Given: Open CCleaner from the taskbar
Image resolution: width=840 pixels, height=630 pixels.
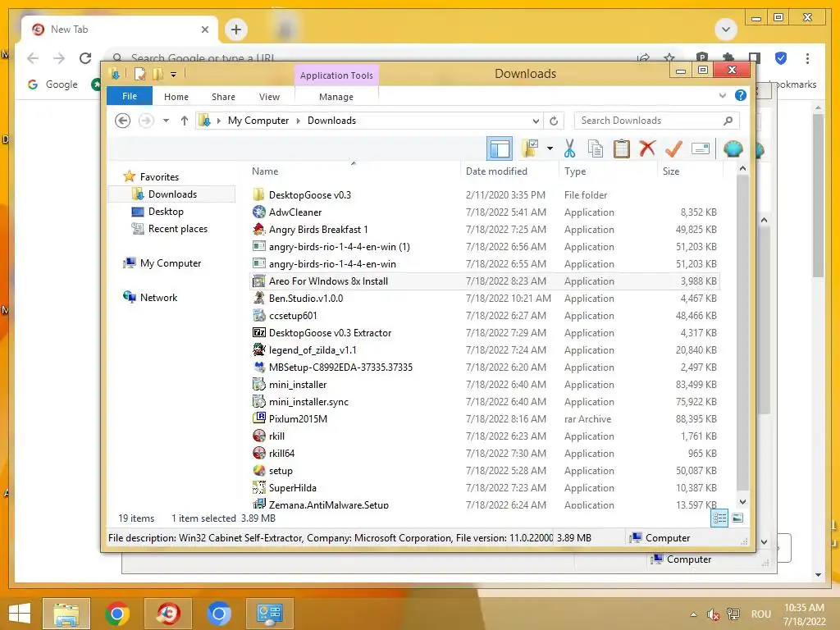Looking at the screenshot, I should pyautogui.click(x=167, y=614).
